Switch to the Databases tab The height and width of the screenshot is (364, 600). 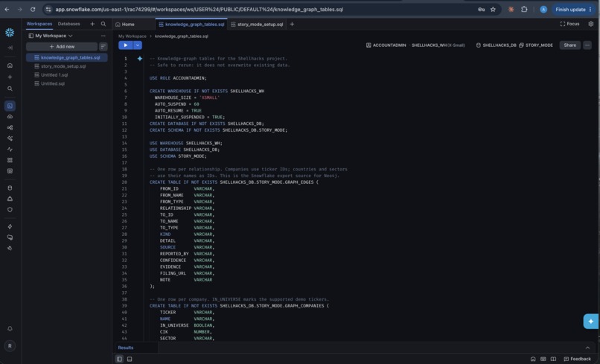pos(69,24)
